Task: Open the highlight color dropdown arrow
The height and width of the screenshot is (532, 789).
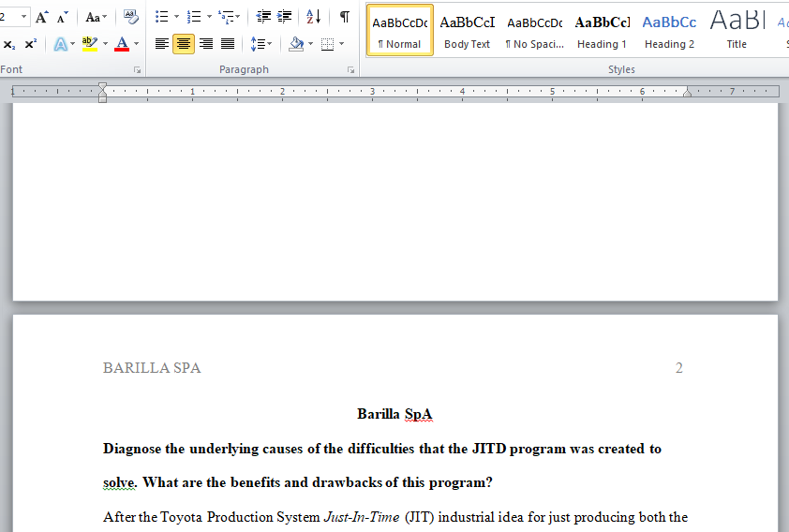Action: (x=105, y=44)
